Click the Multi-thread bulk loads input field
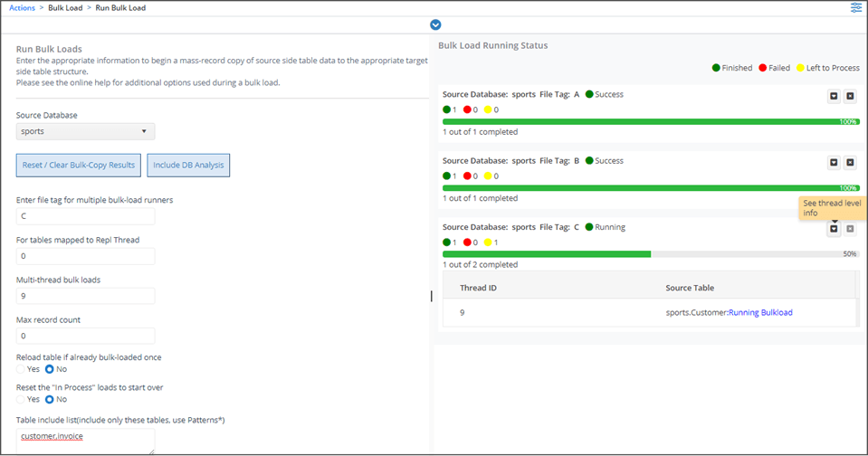868x456 pixels. (86, 296)
